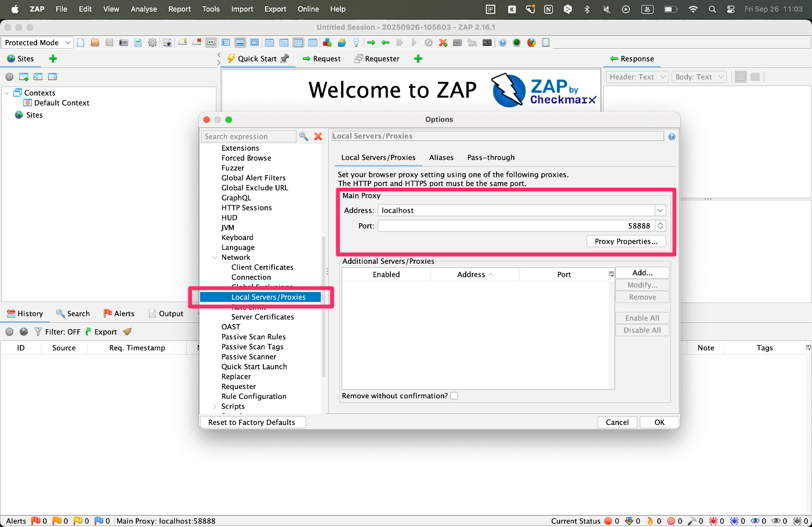
Task: Click Open Session folder icon
Action: [x=95, y=42]
